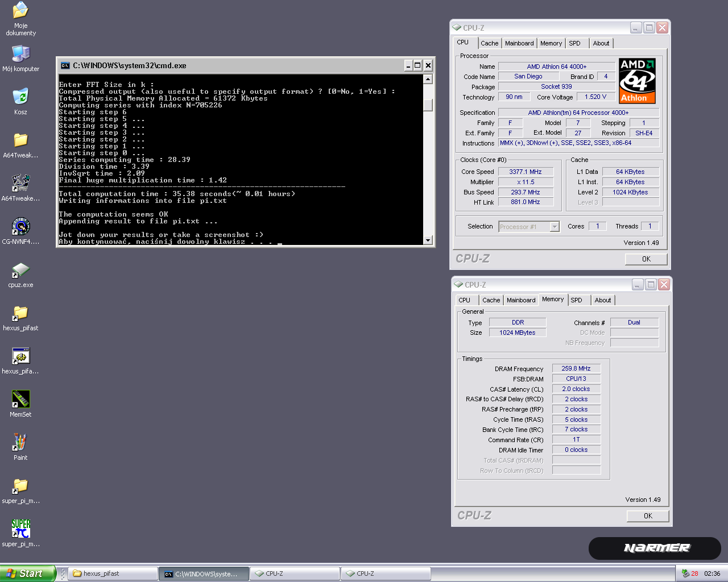Open About tab in bottom CPU-Z
The image size is (728, 582).
[x=603, y=300]
